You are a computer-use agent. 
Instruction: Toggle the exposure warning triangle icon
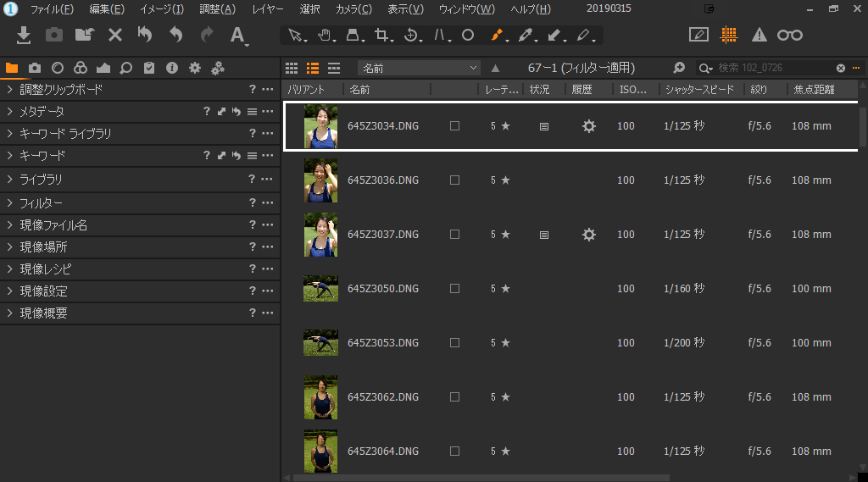(759, 35)
